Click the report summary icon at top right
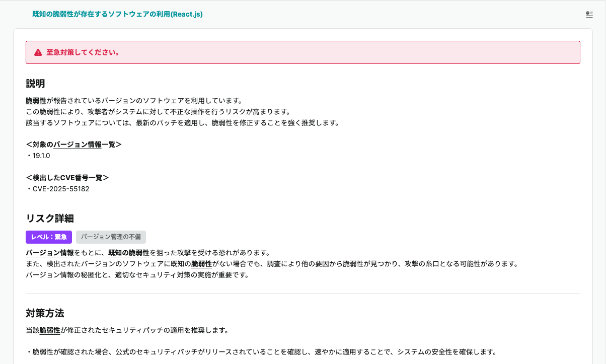The height and width of the screenshot is (364, 606). pos(589,15)
